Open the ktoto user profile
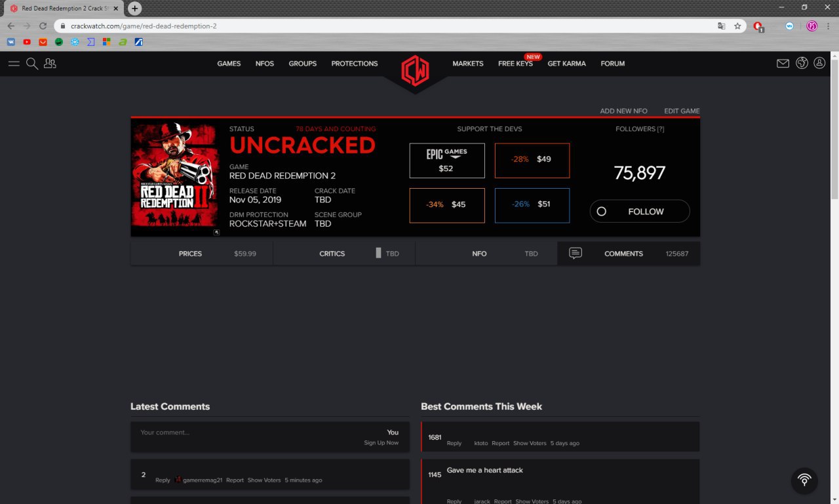 pyautogui.click(x=481, y=444)
